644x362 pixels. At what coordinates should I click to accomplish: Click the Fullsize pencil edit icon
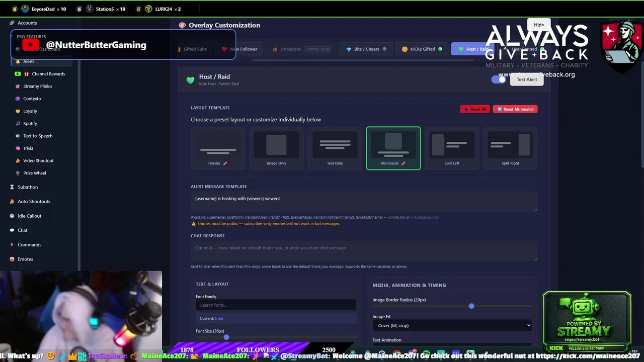(225, 163)
